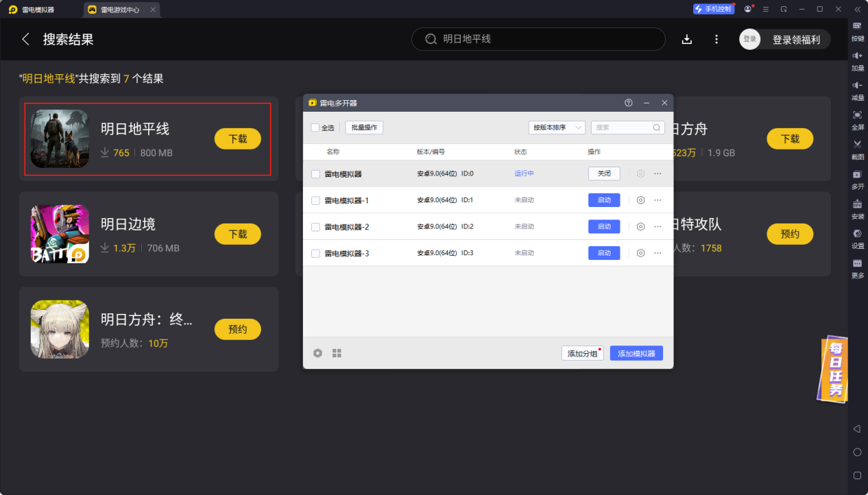Download 明日地平线 with its 下载 button

[238, 138]
